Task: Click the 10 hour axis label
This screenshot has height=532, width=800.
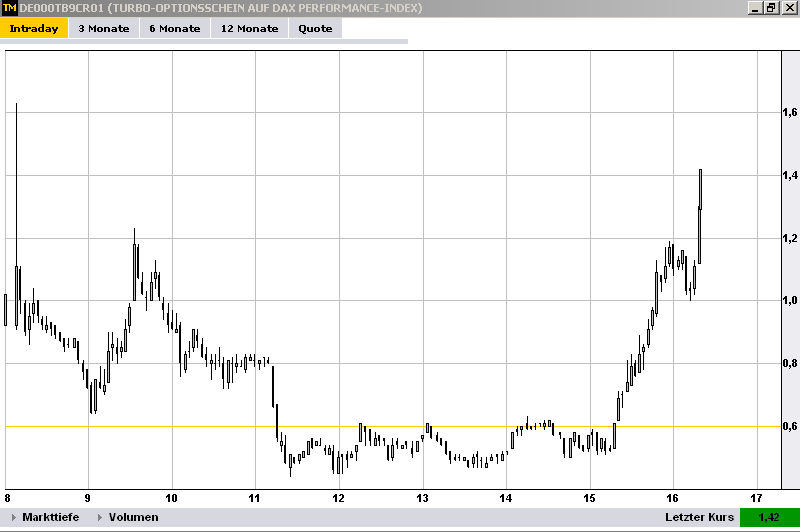Action: click(x=171, y=498)
